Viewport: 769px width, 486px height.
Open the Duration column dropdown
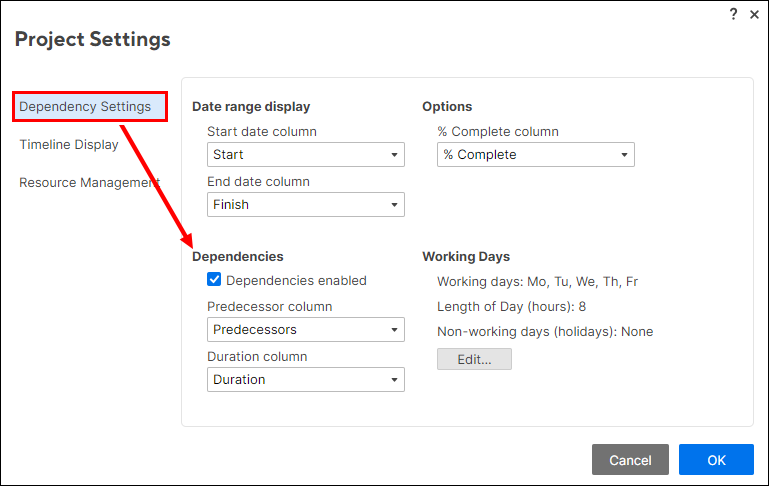pyautogui.click(x=305, y=380)
